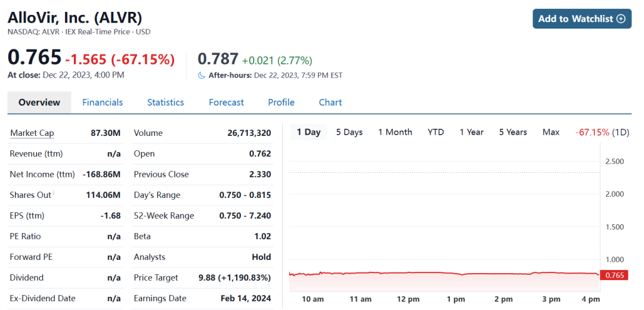Click the Shares Out info superscript
The height and width of the screenshot is (310, 644).
pyautogui.click(x=54, y=193)
